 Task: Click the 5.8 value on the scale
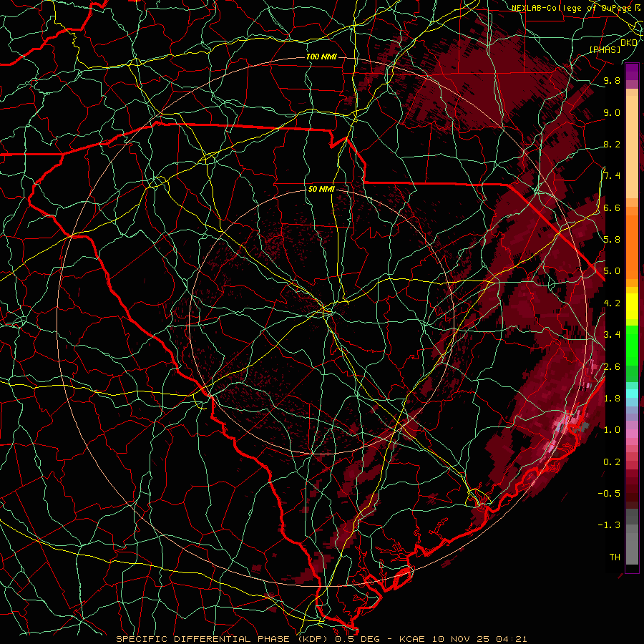(612, 240)
